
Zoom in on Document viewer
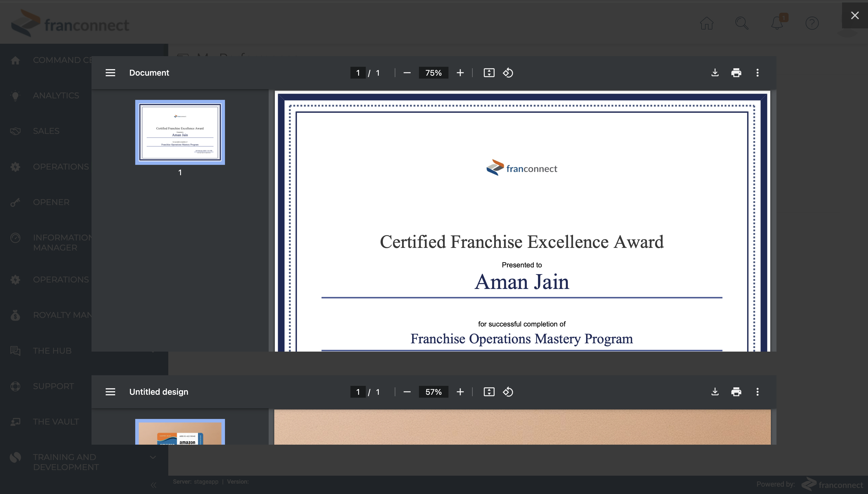(460, 73)
